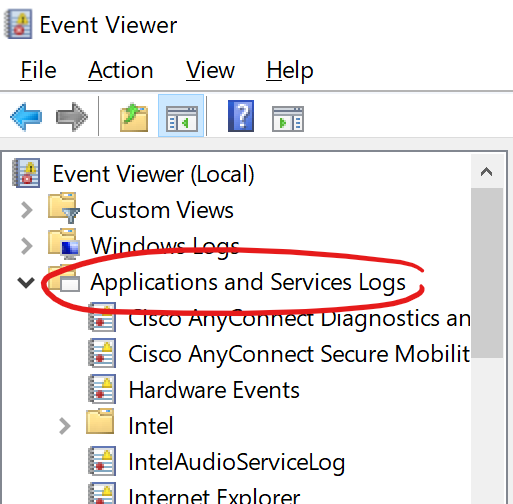Open the blue Help question mark icon
The image size is (513, 504).
241,116
